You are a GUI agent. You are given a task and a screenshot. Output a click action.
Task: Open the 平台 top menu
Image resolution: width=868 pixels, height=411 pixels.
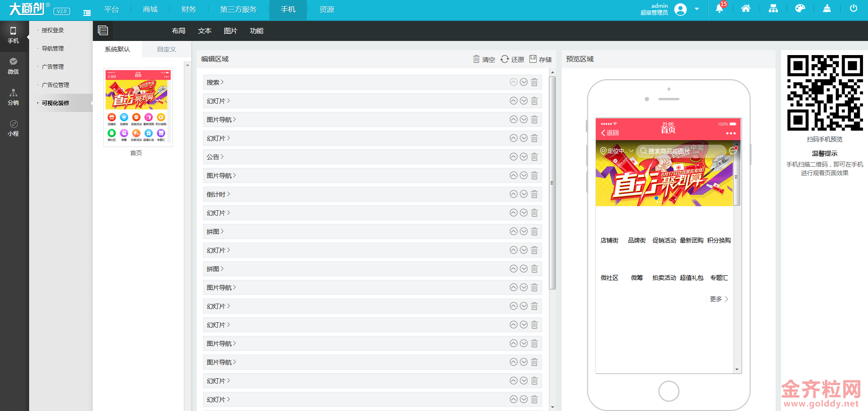112,10
